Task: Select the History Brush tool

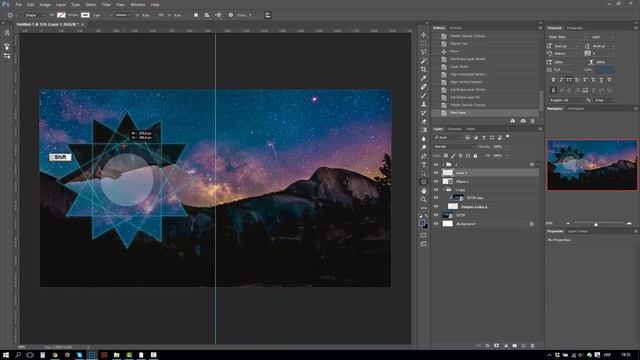Action: pos(424,113)
